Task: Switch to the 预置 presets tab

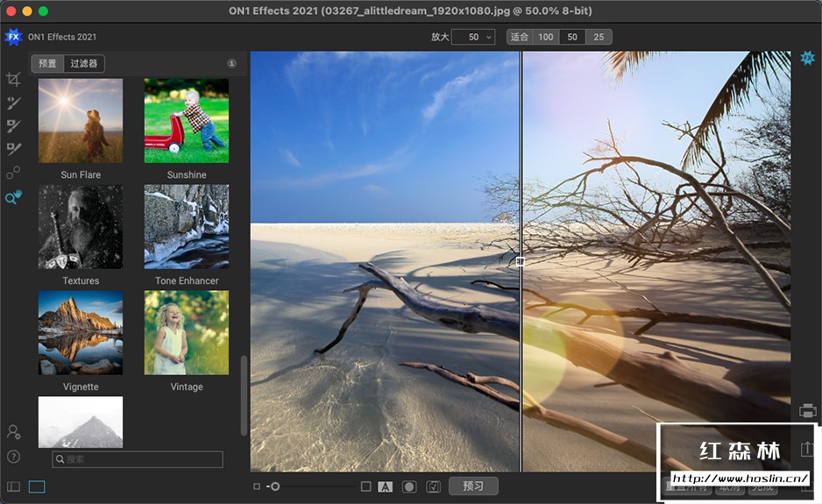Action: click(x=47, y=63)
